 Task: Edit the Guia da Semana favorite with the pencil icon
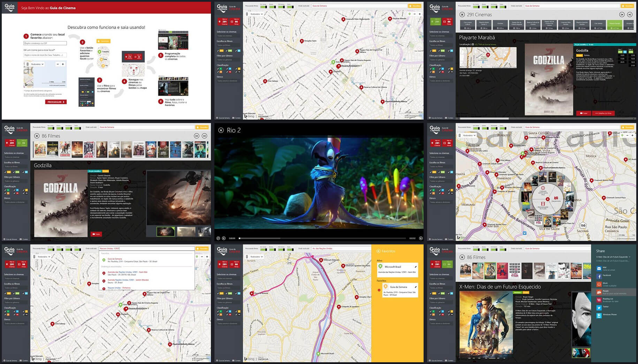pos(416,287)
